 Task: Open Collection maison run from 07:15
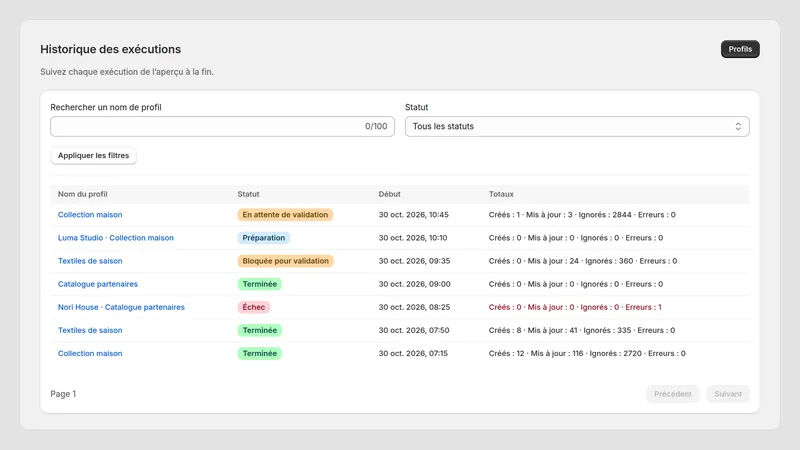pyautogui.click(x=90, y=354)
